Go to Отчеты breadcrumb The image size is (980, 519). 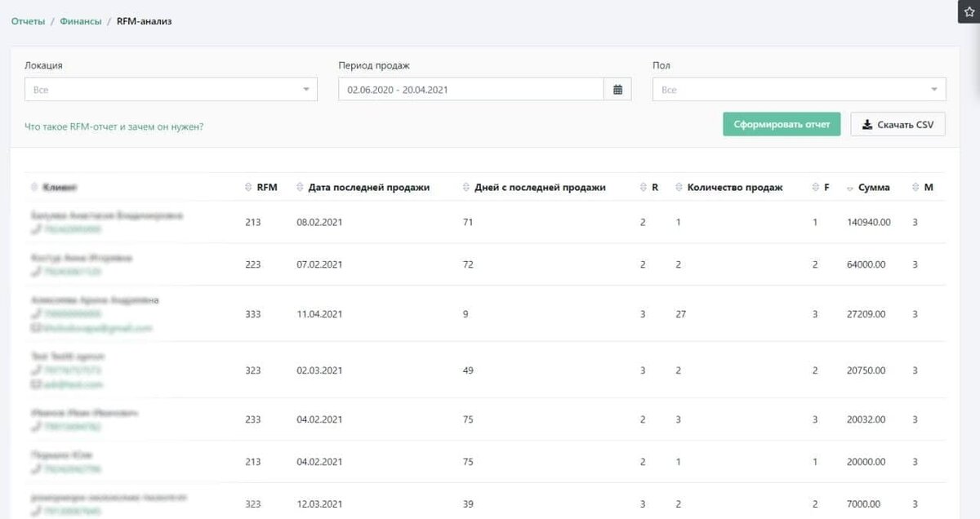(28, 21)
